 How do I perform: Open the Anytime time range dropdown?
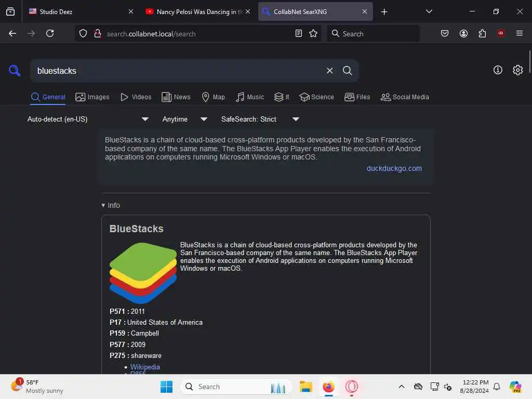(x=184, y=119)
